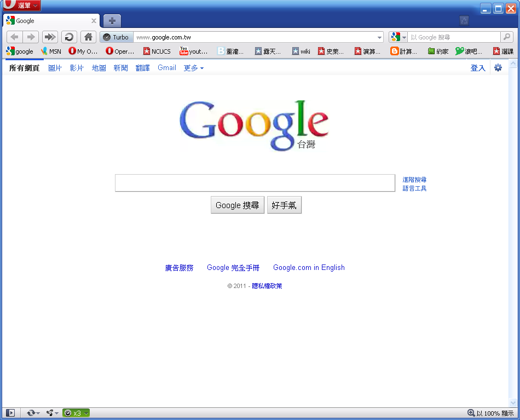Click the magnifier search button in toolbar
The image size is (520, 420).
(x=507, y=37)
